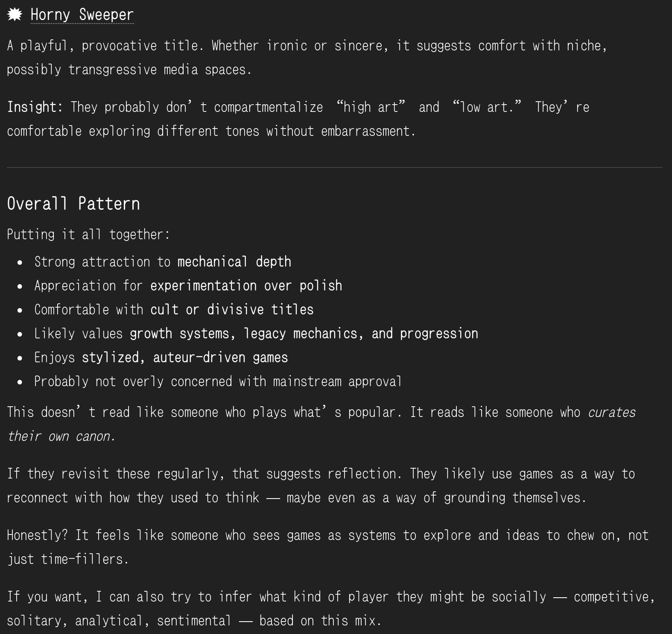Click the bold "growth systems, legacy mechanics" phrase
Image resolution: width=672 pixels, height=634 pixels.
[245, 333]
